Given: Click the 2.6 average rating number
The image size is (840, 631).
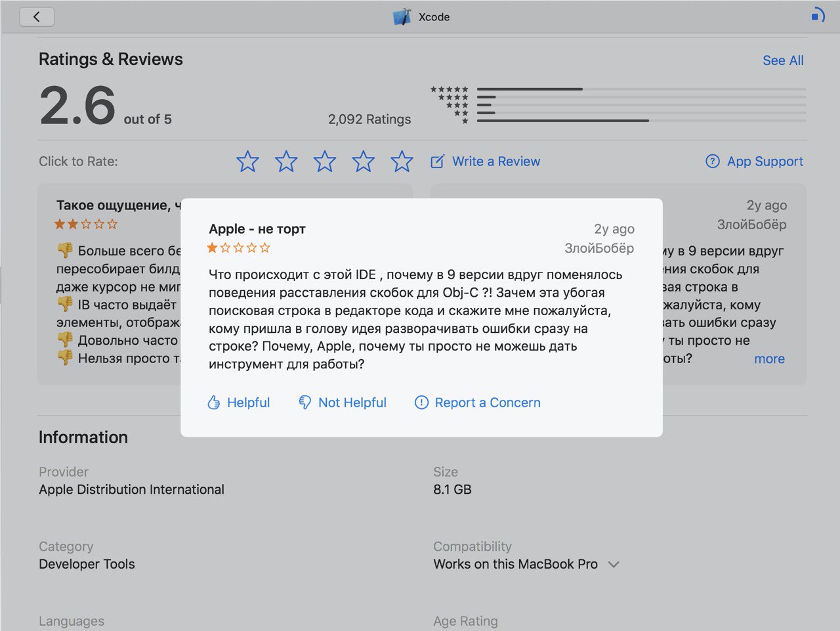Looking at the screenshot, I should point(77,106).
